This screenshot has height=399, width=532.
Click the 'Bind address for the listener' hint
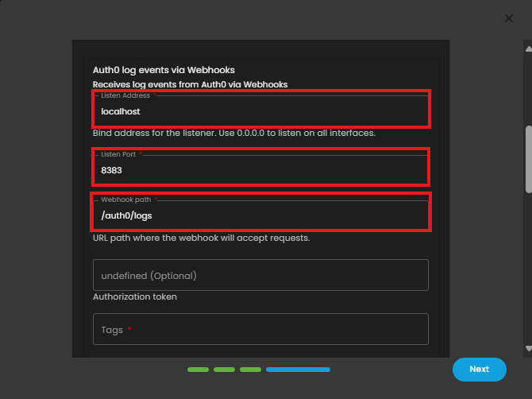tap(234, 133)
